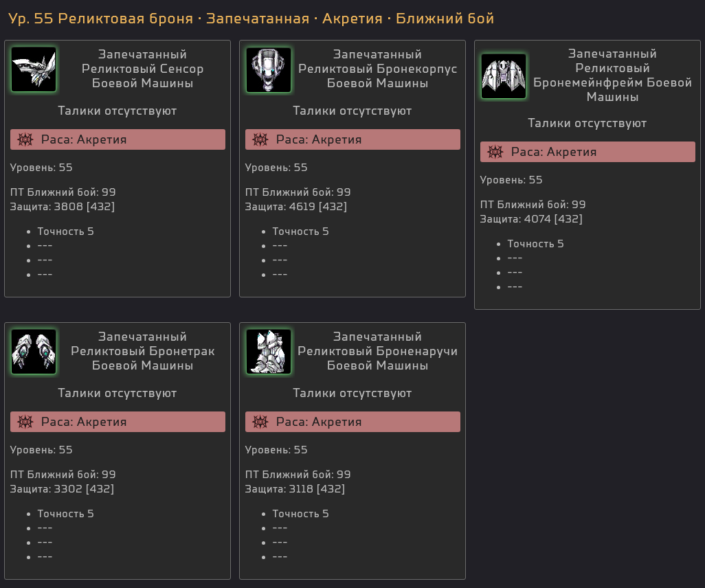
Task: Click Раса: Акретия bar in Броненаручи card
Action: pos(352,422)
